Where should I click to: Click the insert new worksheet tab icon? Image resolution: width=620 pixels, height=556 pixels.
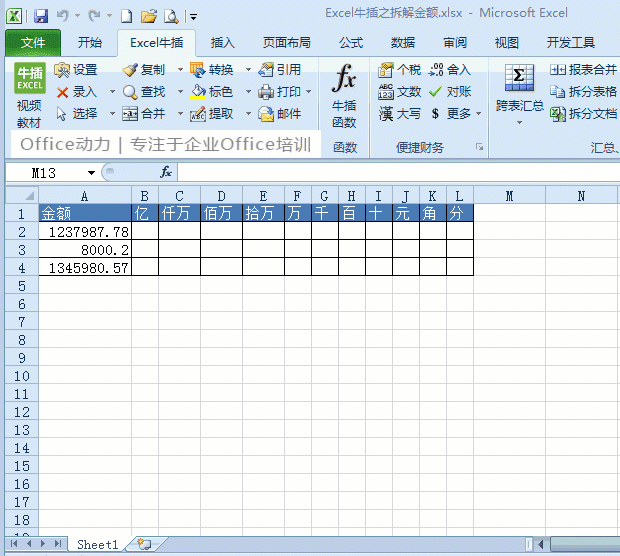tap(144, 544)
